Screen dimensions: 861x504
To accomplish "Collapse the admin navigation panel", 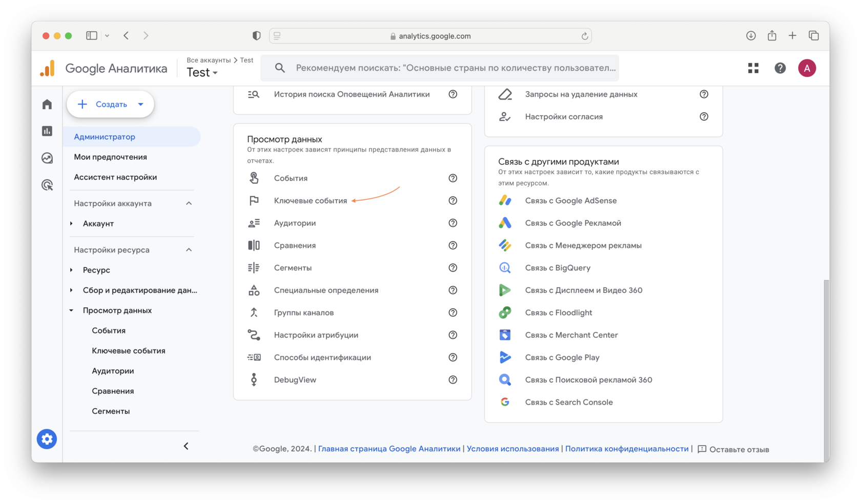I will pos(186,446).
